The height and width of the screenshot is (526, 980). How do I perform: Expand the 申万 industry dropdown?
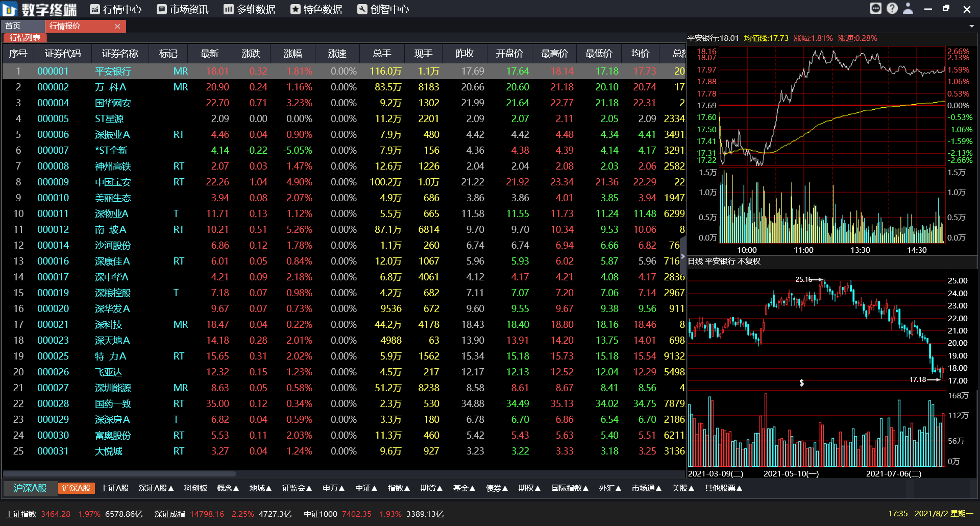coord(333,488)
